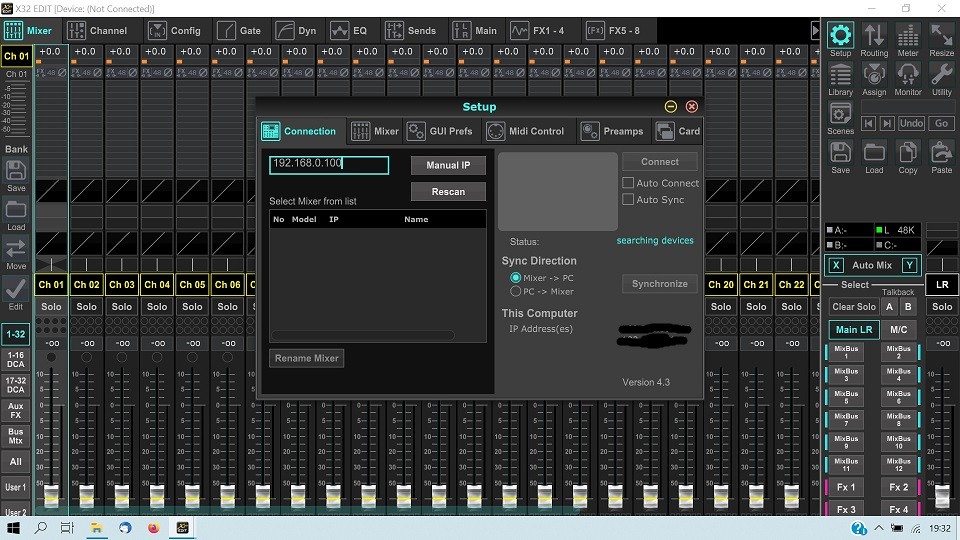Open Firefox from the taskbar
960x540 pixels.
(x=154, y=528)
